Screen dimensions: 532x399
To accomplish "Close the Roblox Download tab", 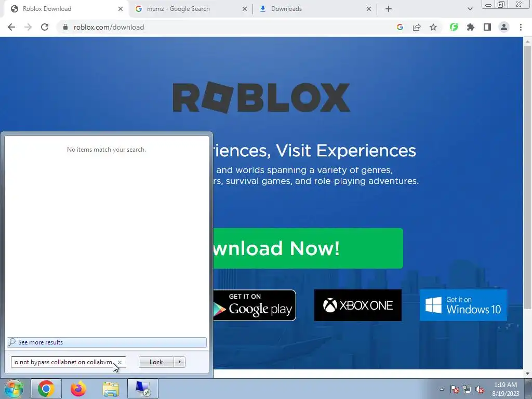I will (121, 9).
